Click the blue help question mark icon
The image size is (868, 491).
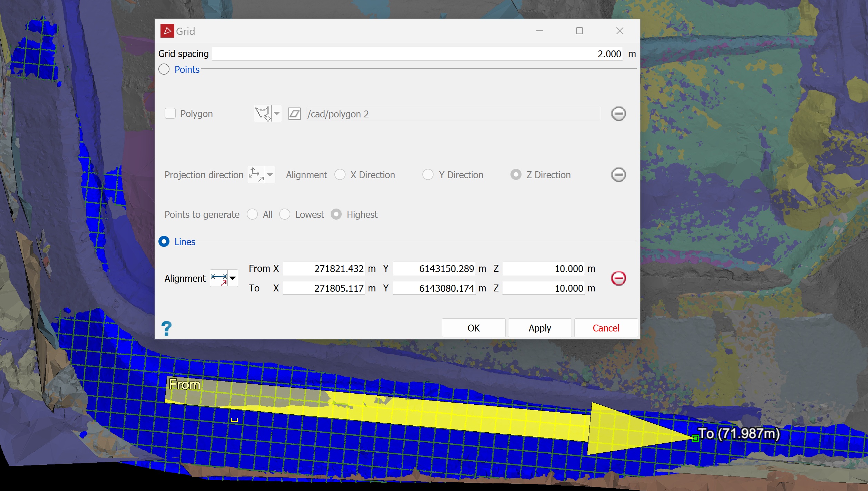(x=166, y=328)
